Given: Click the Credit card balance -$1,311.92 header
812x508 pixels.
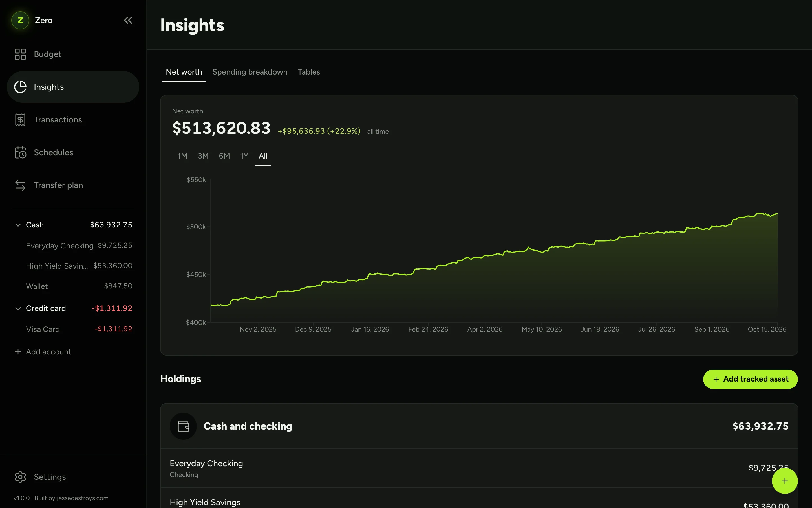Looking at the screenshot, I should tap(112, 308).
